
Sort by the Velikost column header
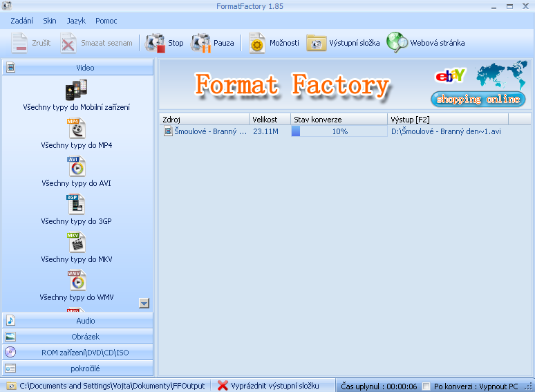270,120
